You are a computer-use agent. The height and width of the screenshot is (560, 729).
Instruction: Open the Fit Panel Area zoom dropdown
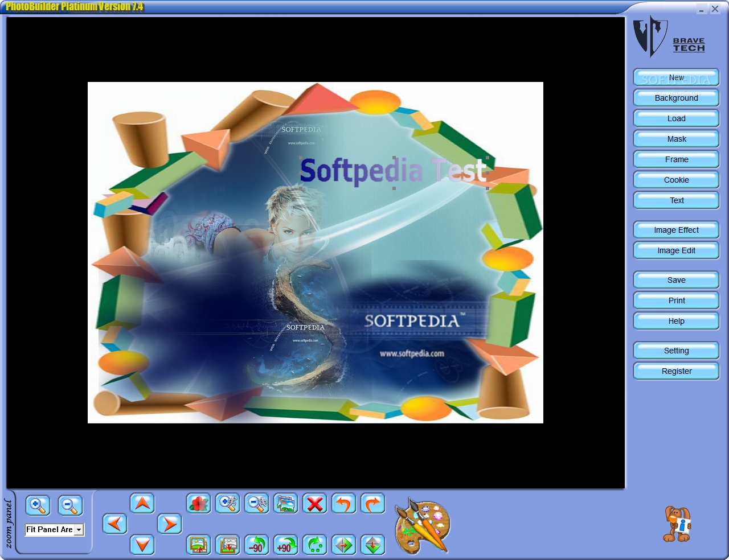pos(79,530)
